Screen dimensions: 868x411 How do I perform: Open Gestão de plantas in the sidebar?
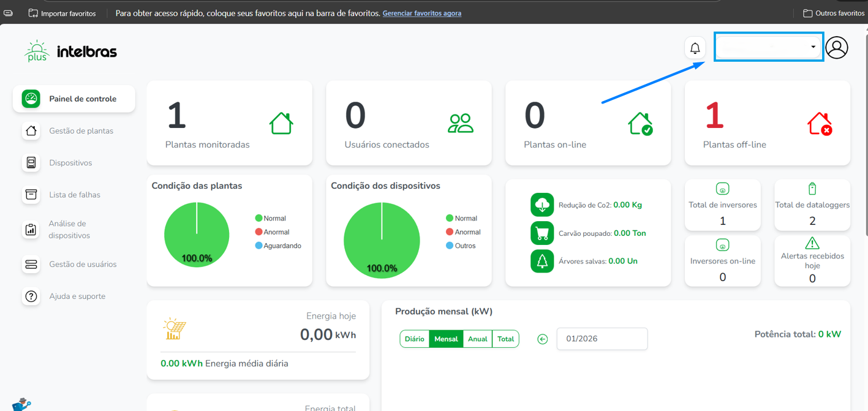pos(81,131)
